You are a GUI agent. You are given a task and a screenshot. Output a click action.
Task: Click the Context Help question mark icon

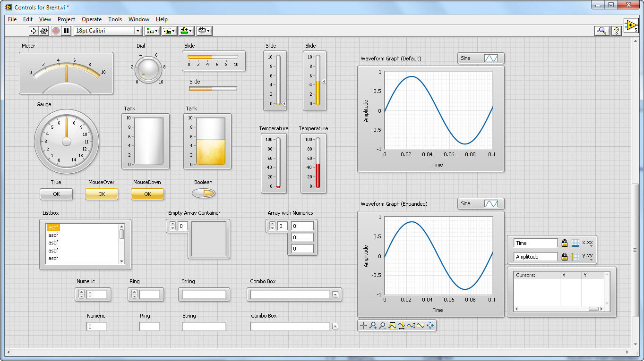(x=616, y=31)
